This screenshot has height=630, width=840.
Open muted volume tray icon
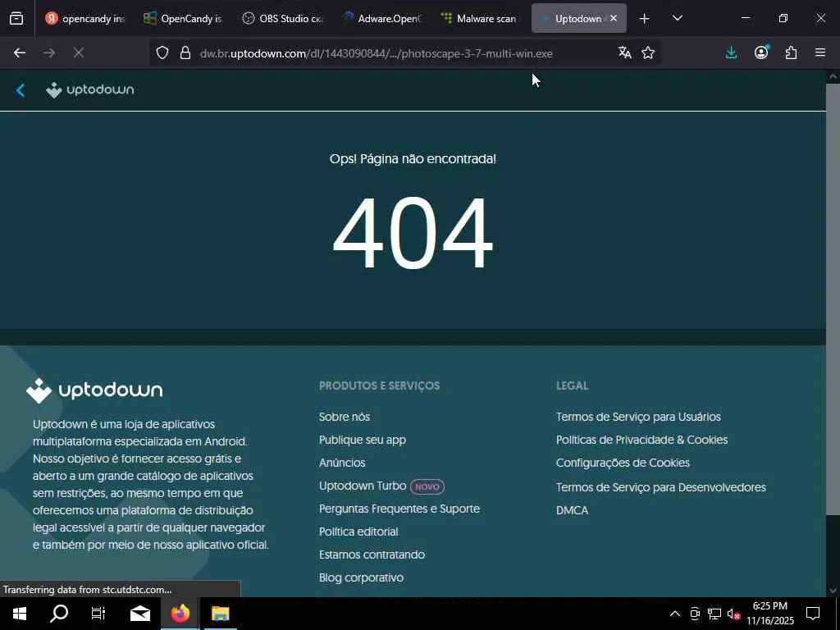pyautogui.click(x=733, y=614)
